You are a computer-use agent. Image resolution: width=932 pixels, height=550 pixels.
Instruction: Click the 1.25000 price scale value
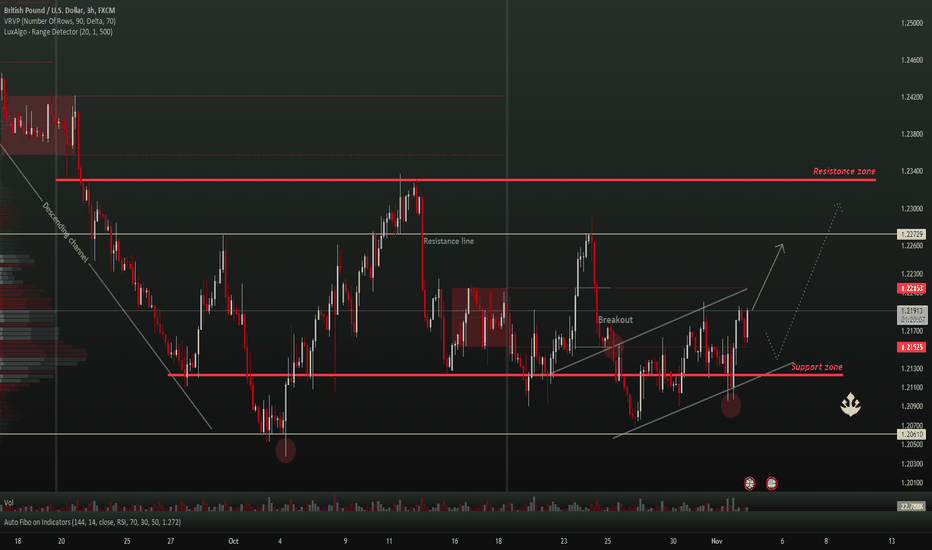(912, 23)
